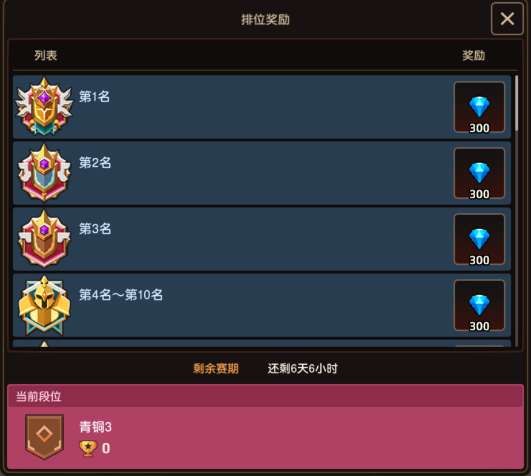This screenshot has height=476, width=531.
Task: Click the 当前段位 header bar
Action: (x=266, y=396)
